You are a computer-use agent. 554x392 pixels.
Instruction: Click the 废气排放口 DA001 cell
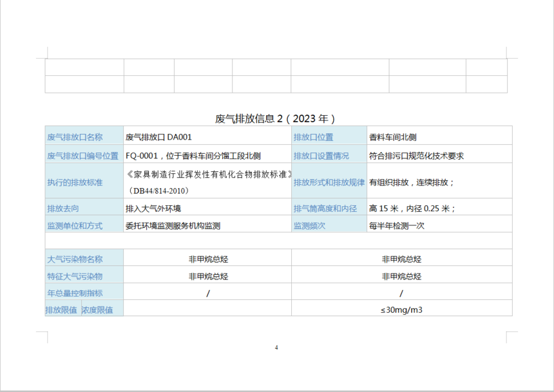(x=158, y=136)
